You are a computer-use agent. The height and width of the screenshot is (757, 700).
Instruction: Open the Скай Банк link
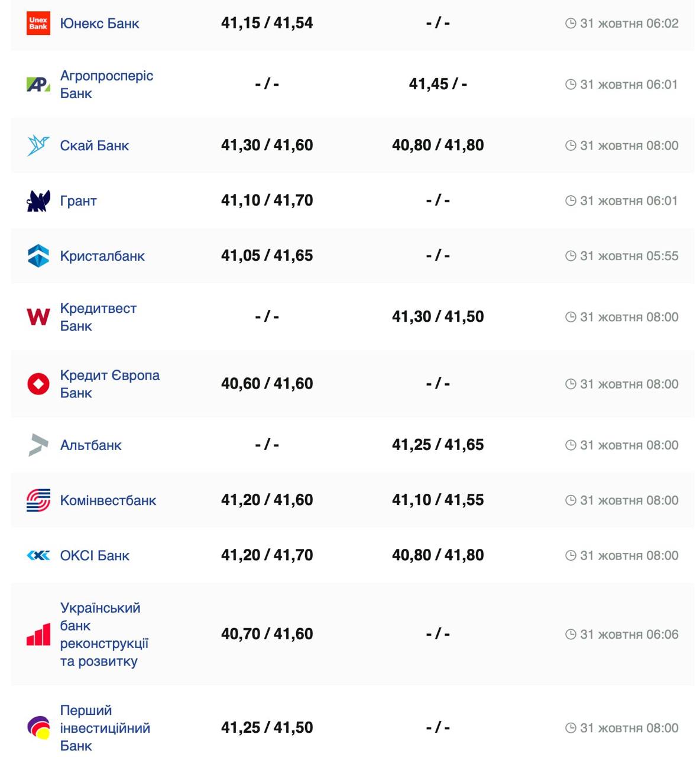[x=94, y=145]
